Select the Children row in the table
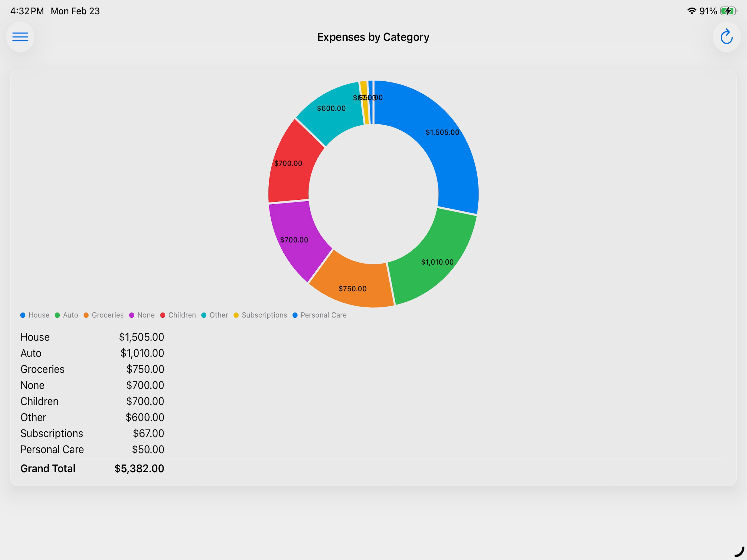The height and width of the screenshot is (560, 747). [92, 401]
